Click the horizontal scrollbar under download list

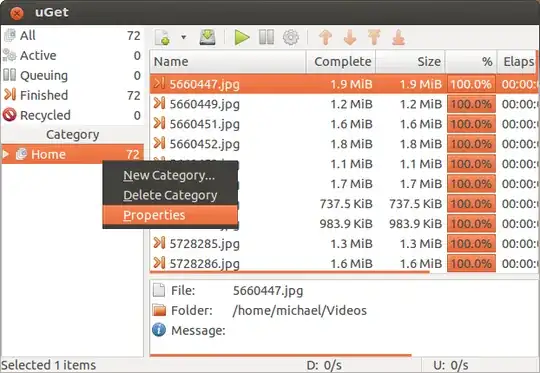click(x=290, y=272)
